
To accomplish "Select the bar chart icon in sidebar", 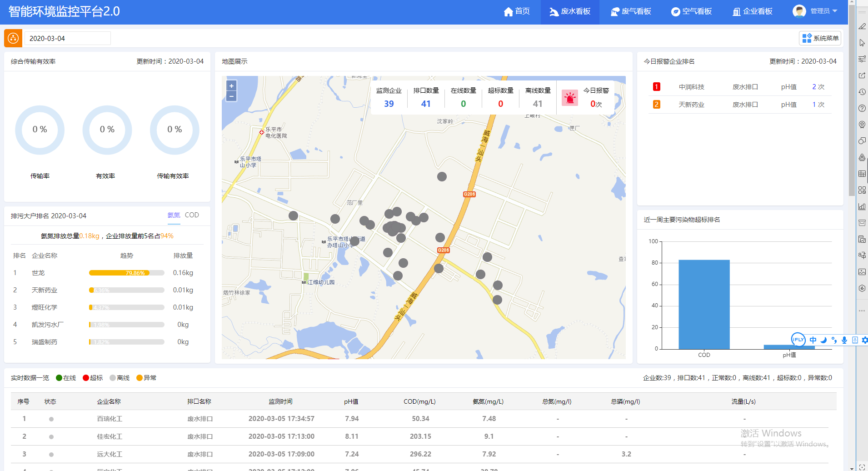I will coord(862,206).
